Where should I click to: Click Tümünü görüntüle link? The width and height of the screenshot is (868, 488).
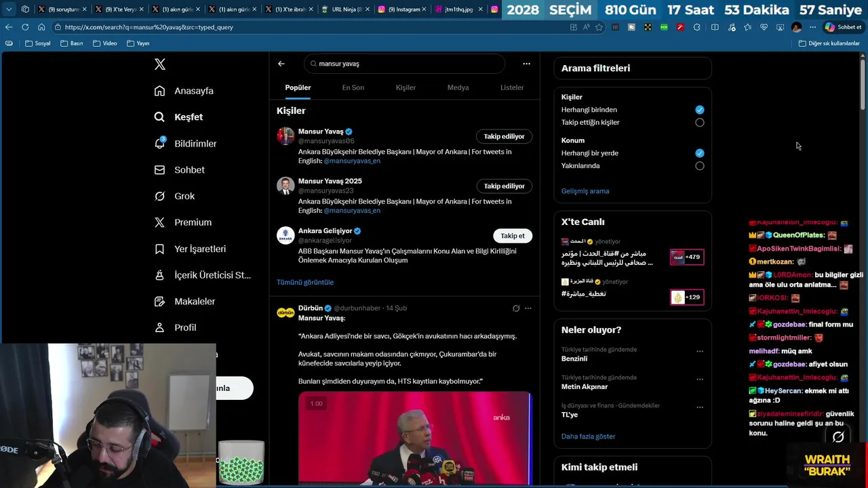(304, 282)
